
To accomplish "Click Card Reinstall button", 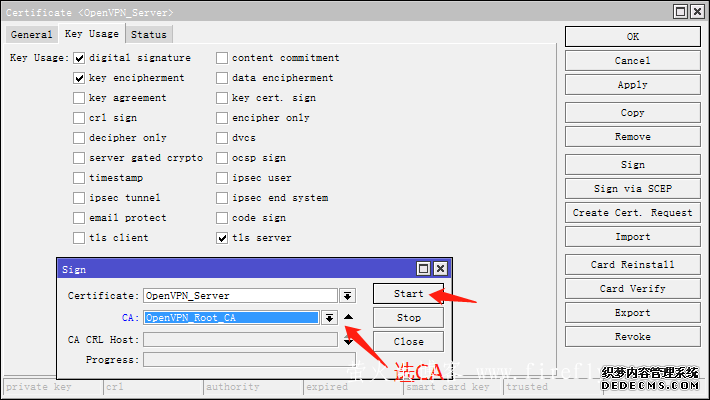I will [633, 265].
